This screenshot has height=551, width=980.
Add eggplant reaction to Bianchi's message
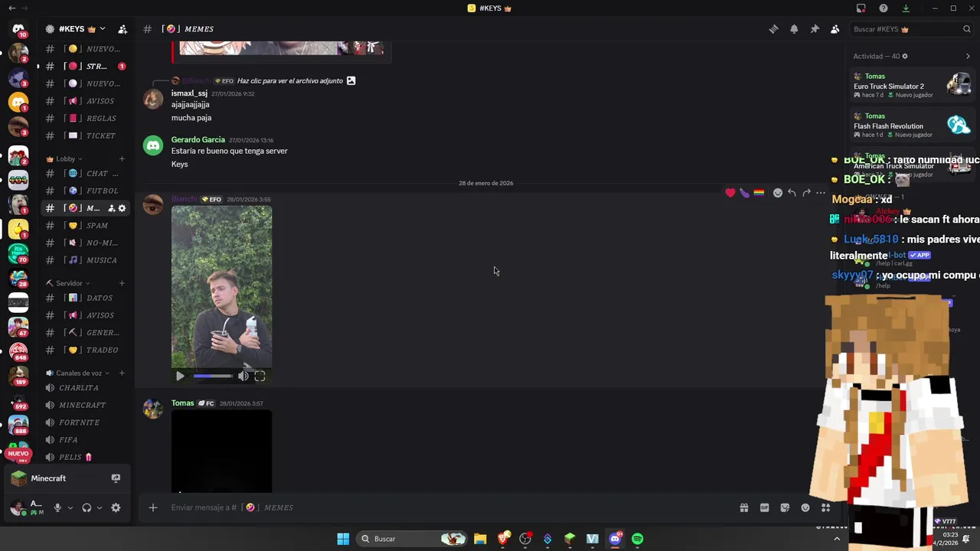[744, 193]
